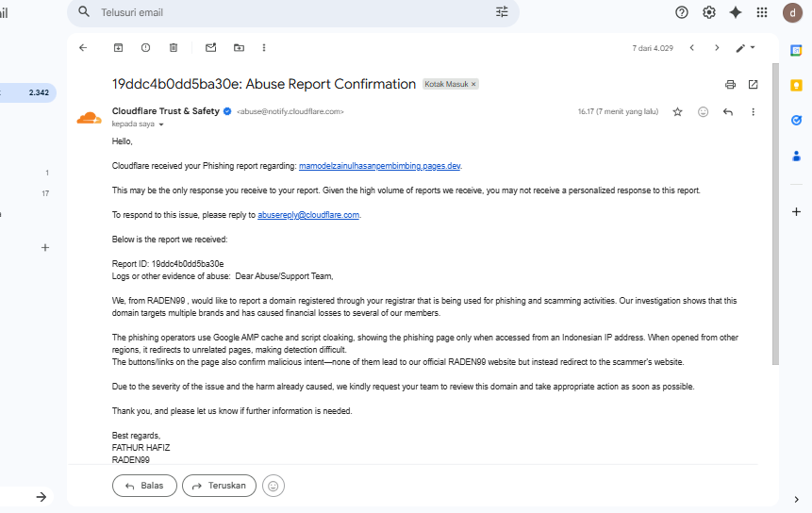Click the signature name FATHUR HAFIZ
Screen dimensions: 812x513
[141, 448]
